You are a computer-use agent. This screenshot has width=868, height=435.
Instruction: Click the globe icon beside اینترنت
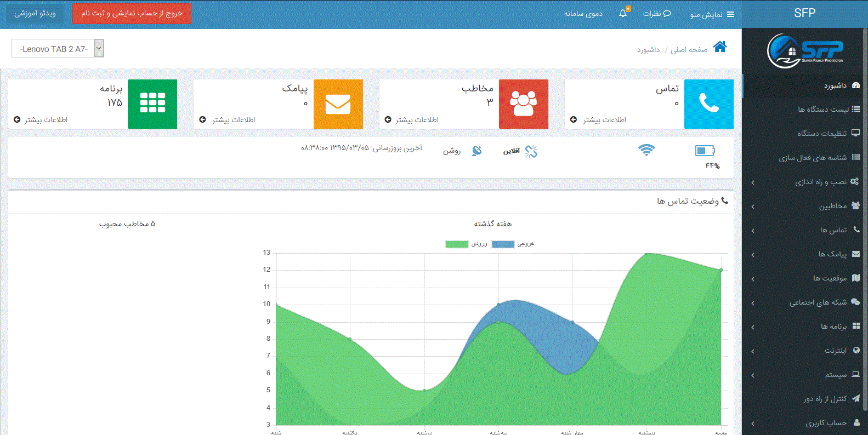point(856,350)
